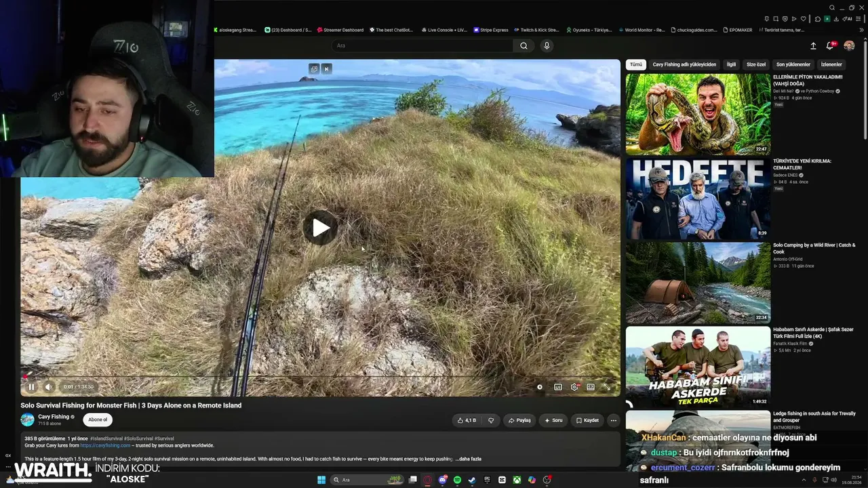Viewport: 868px width, 488px height.
Task: Open the Cavy Fishing channel avatar
Action: (27, 420)
